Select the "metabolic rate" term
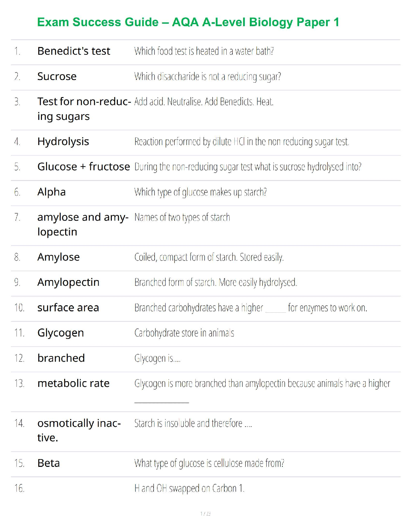Screen dimensions: 411x532 tap(73, 383)
